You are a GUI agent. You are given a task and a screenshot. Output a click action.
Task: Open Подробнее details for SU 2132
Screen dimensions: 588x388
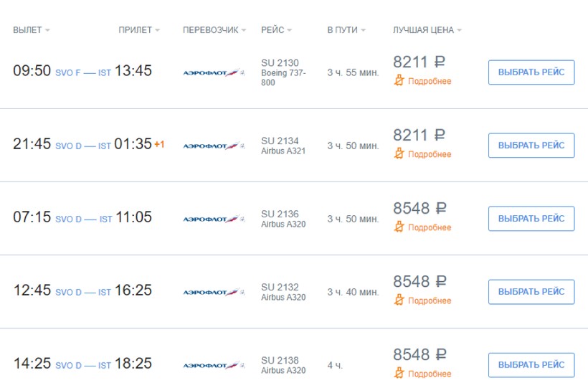tap(430, 301)
